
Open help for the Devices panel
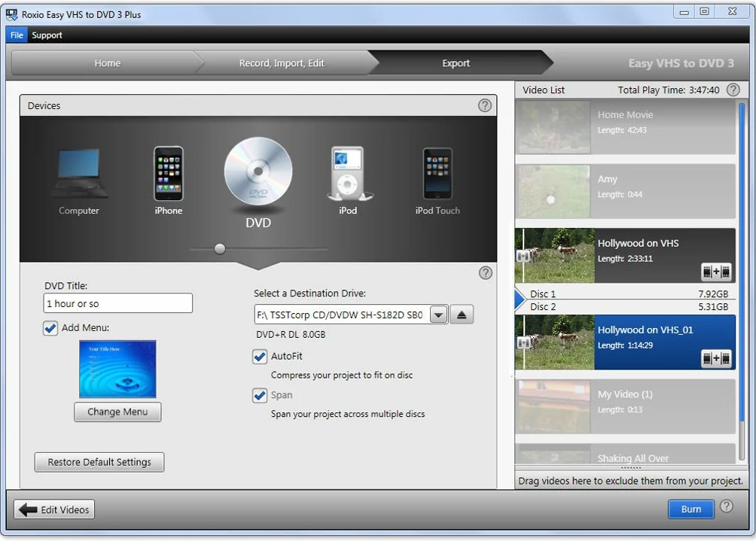click(x=485, y=105)
